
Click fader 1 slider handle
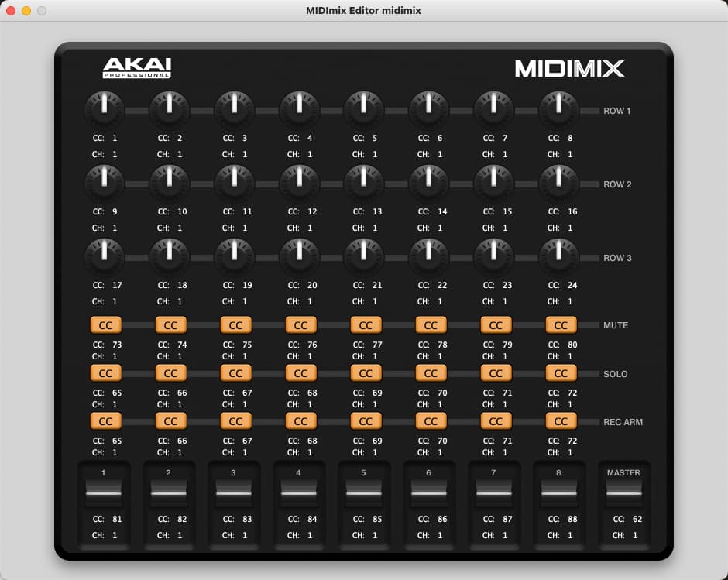click(x=104, y=493)
